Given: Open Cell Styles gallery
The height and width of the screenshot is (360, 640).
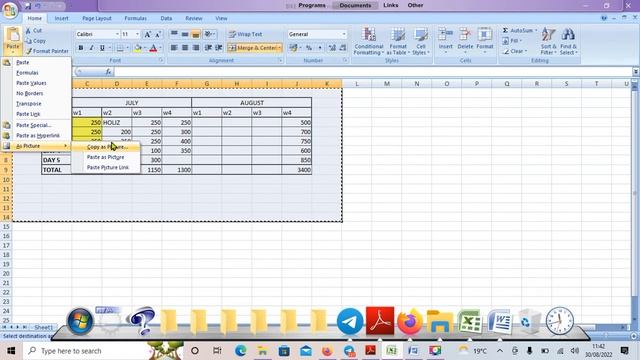Looking at the screenshot, I should point(421,41).
